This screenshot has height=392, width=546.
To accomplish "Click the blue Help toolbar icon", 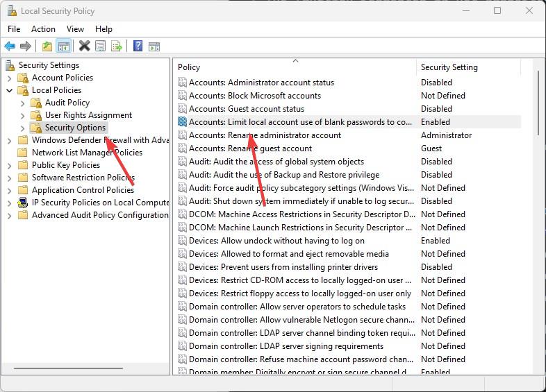I will pyautogui.click(x=138, y=46).
